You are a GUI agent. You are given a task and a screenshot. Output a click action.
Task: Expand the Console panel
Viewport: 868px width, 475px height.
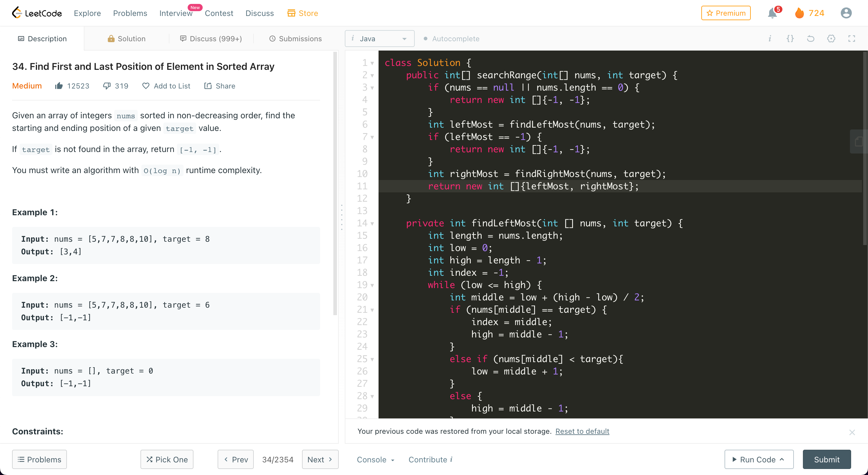[375, 460]
